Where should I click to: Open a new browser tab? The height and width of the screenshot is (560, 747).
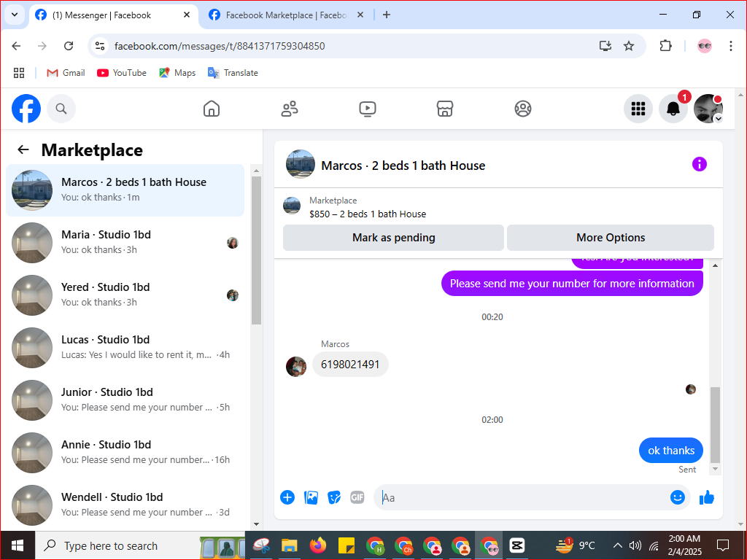[x=387, y=15]
